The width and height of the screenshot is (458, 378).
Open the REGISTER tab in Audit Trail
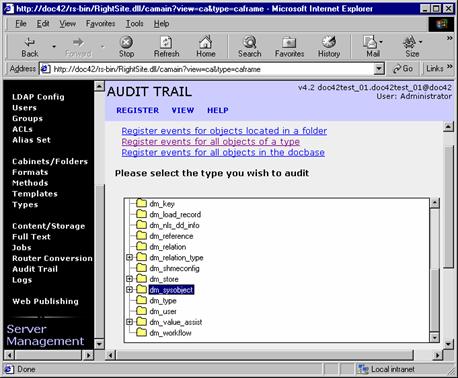[x=137, y=110]
